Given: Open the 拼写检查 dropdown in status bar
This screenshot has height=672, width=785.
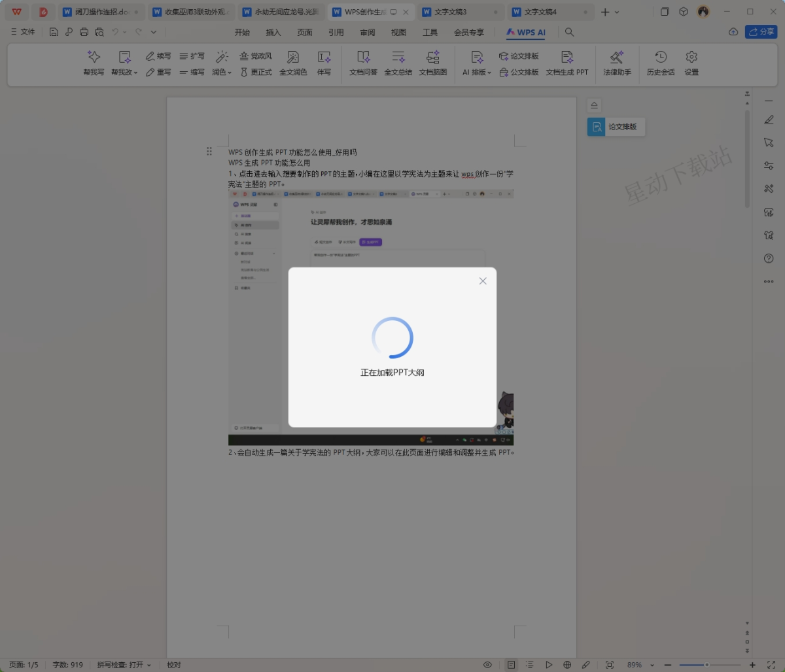Looking at the screenshot, I should pos(124,665).
